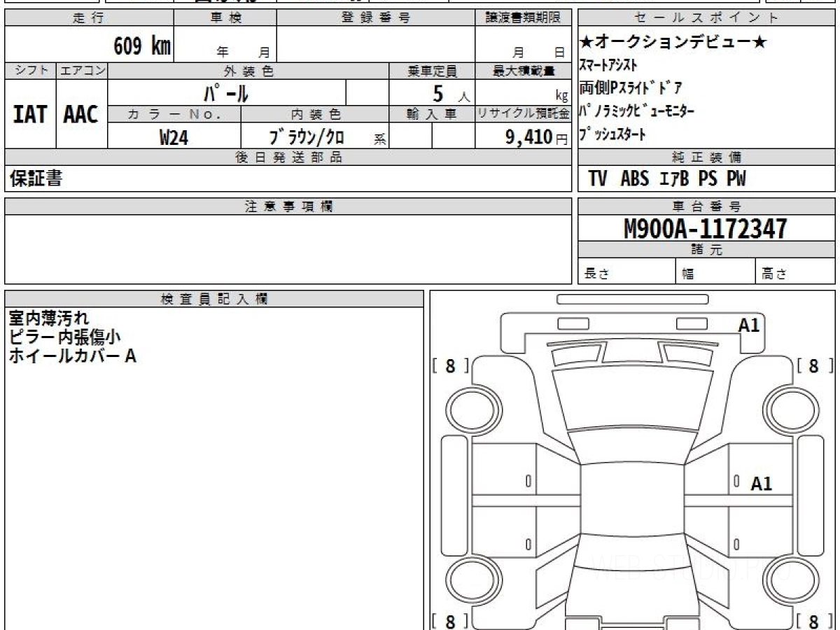Select the shift type IAT cell

[30, 114]
